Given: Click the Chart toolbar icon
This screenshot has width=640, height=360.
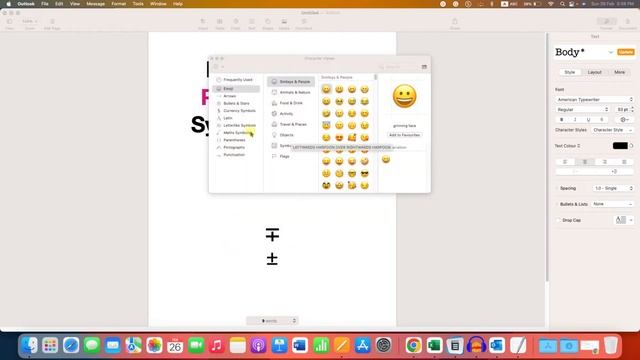Looking at the screenshot, I should point(236,22).
